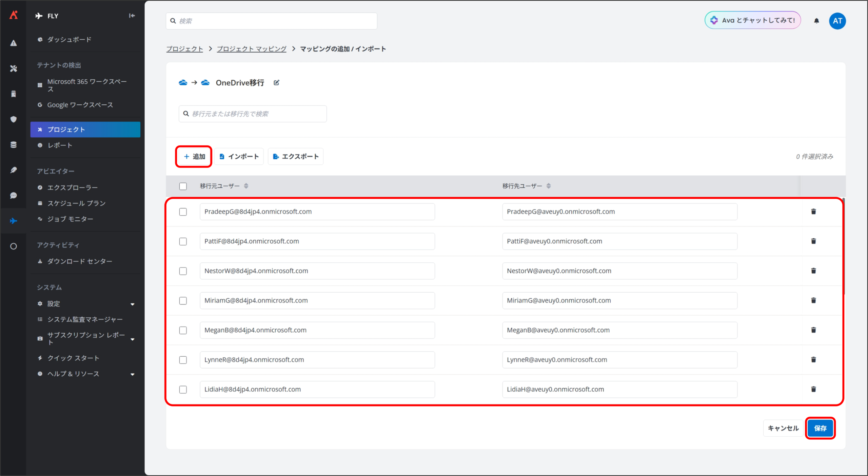The image size is (868, 476).
Task: Click the notification bell icon
Action: click(x=816, y=21)
